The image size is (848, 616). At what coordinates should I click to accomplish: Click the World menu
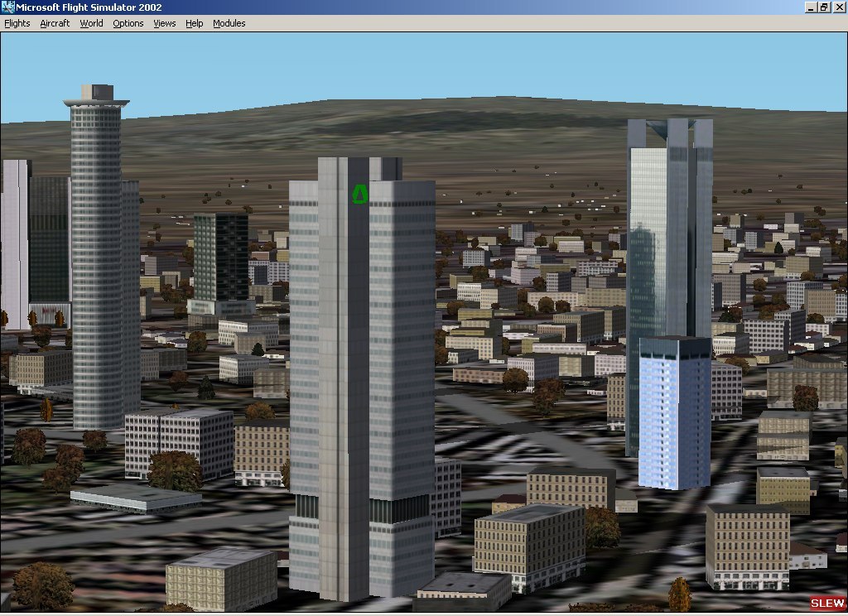(91, 23)
